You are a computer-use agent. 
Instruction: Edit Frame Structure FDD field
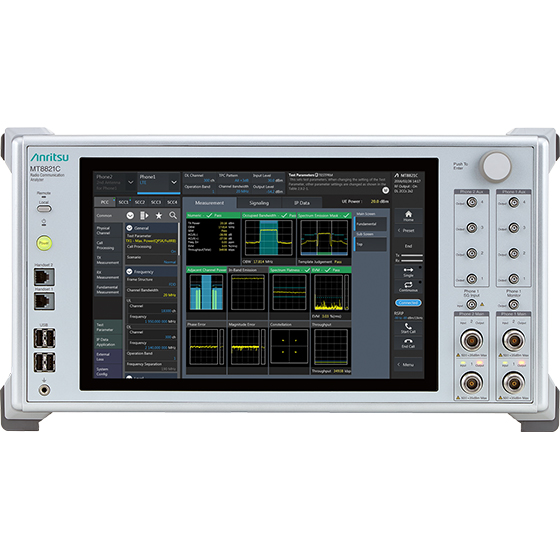tap(151, 282)
